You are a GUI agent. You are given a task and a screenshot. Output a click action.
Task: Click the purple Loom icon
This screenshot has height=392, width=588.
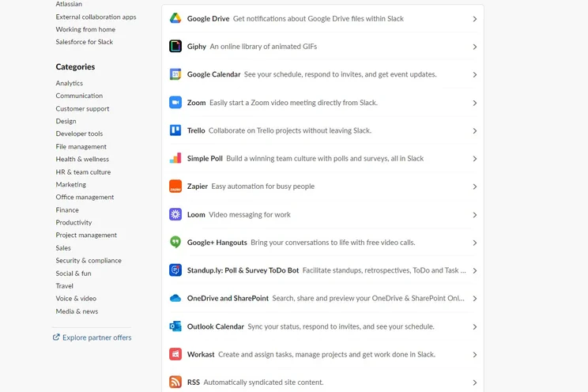pyautogui.click(x=175, y=214)
